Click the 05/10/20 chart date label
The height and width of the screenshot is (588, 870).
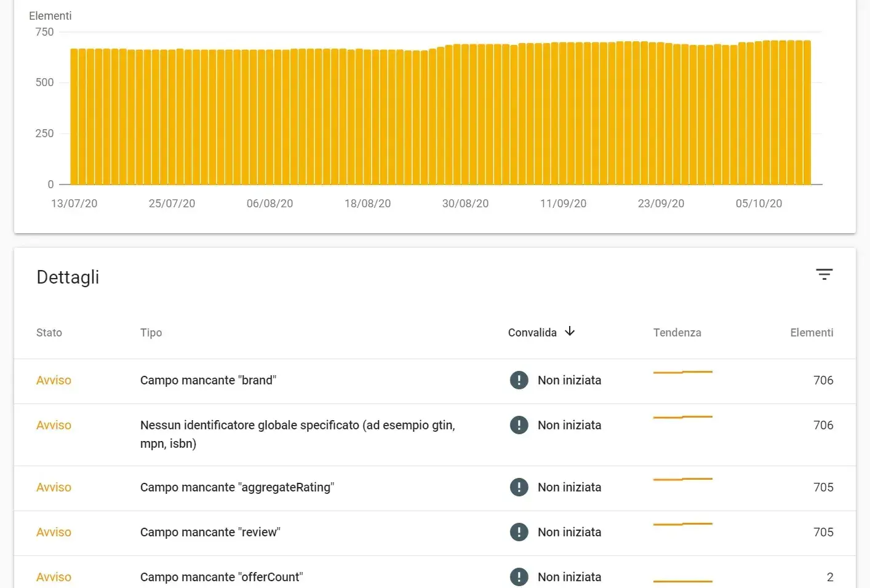(759, 204)
